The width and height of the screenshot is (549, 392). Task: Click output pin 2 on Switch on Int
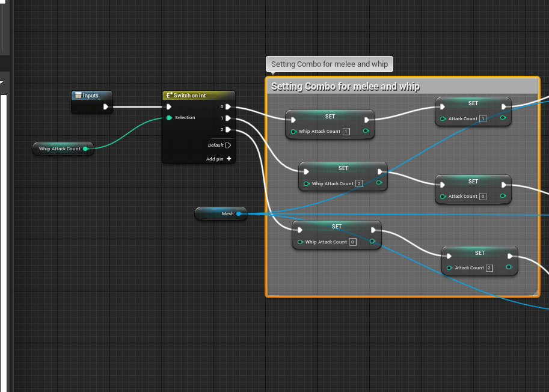[x=228, y=129]
